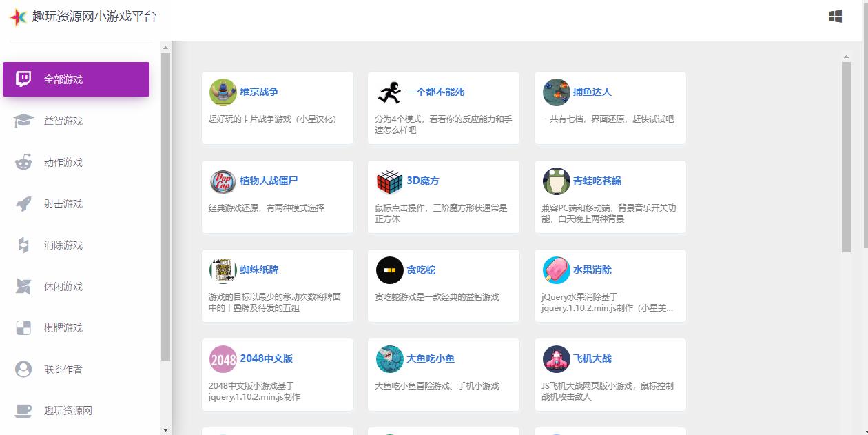Click the description 超好玩的卡片战争游戏（小星汉化）
868x435 pixels.
coord(273,119)
